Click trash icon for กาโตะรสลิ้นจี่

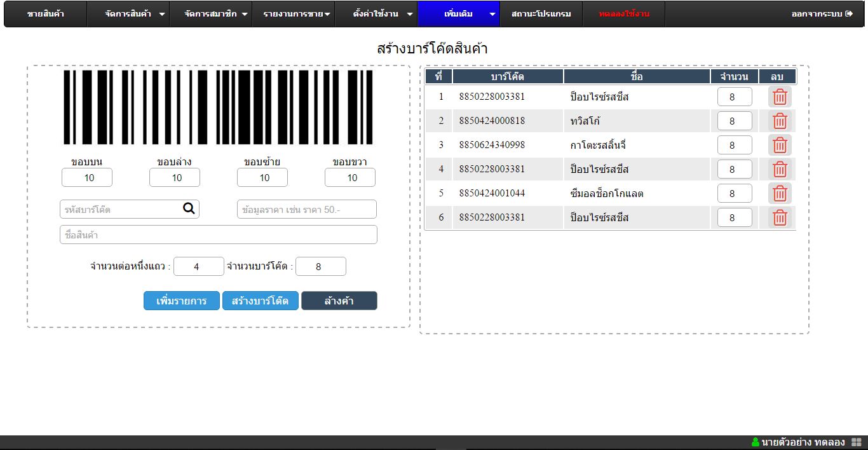pos(780,146)
